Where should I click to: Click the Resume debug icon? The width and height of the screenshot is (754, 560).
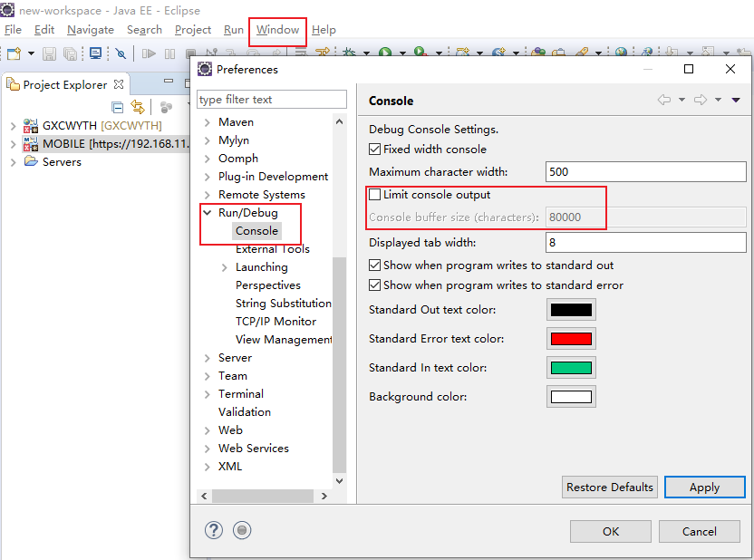point(149,53)
